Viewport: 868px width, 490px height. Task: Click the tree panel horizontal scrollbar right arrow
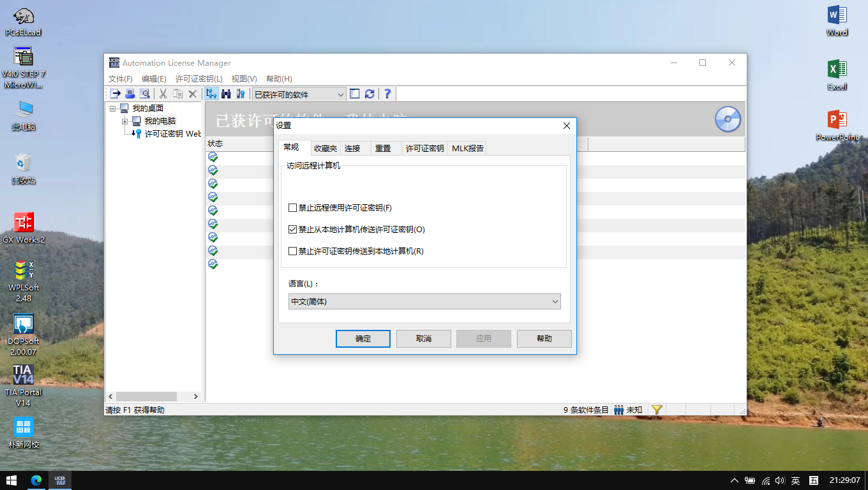pos(196,396)
